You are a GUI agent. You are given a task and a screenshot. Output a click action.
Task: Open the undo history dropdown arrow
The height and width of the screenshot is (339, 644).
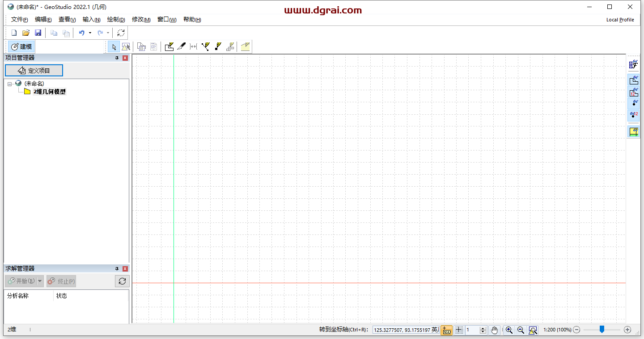tap(90, 33)
